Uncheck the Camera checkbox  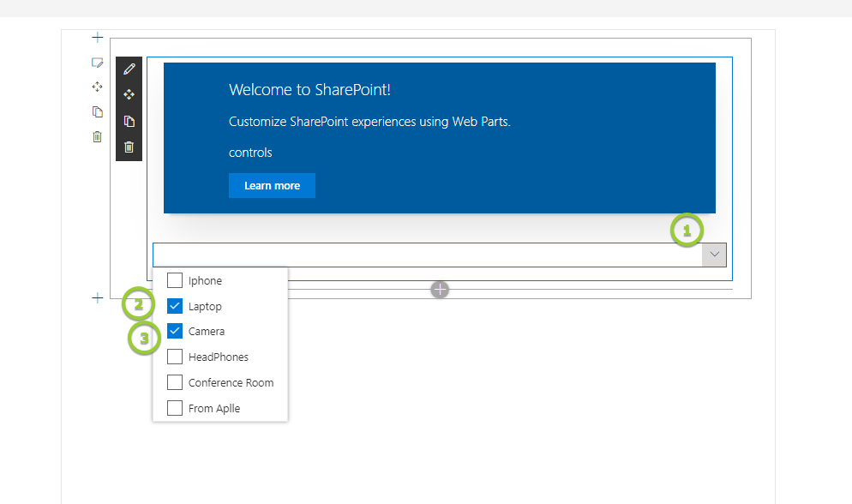175,331
